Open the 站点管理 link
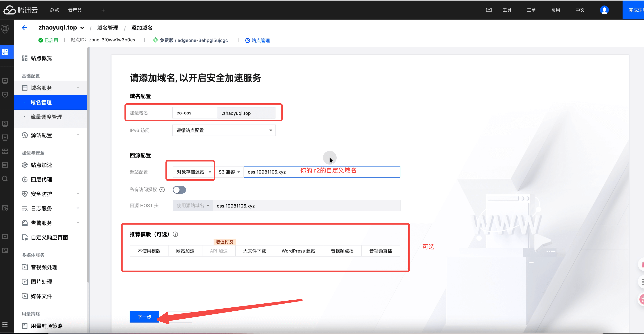644x334 pixels. click(x=257, y=40)
